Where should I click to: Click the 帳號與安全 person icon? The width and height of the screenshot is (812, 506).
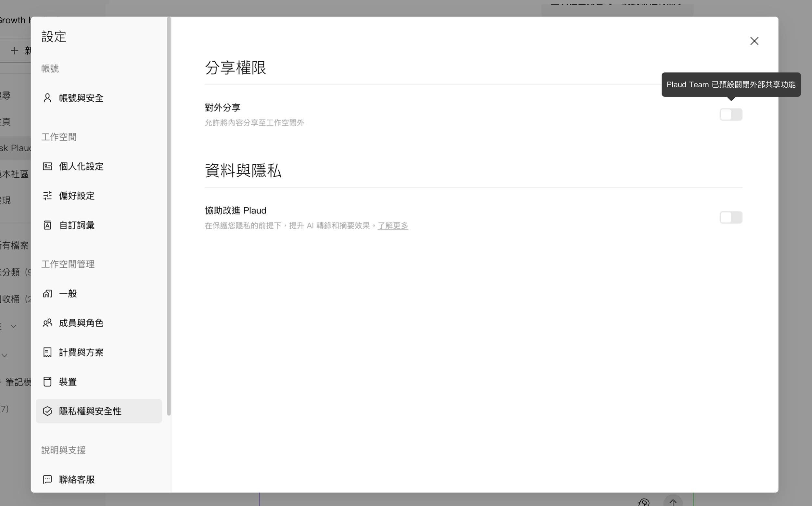tap(47, 98)
